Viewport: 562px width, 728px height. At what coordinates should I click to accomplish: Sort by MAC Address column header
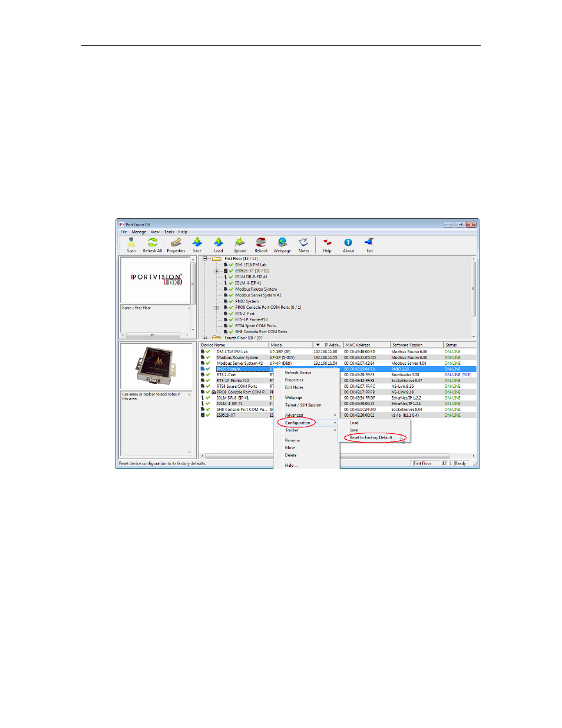pyautogui.click(x=366, y=345)
